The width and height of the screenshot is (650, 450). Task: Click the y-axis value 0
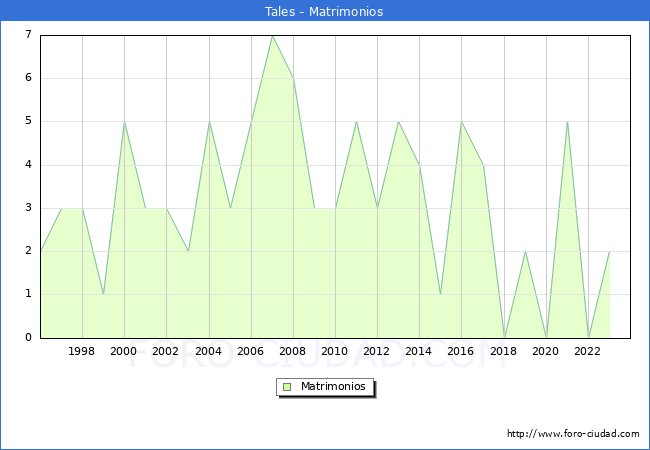pos(28,337)
